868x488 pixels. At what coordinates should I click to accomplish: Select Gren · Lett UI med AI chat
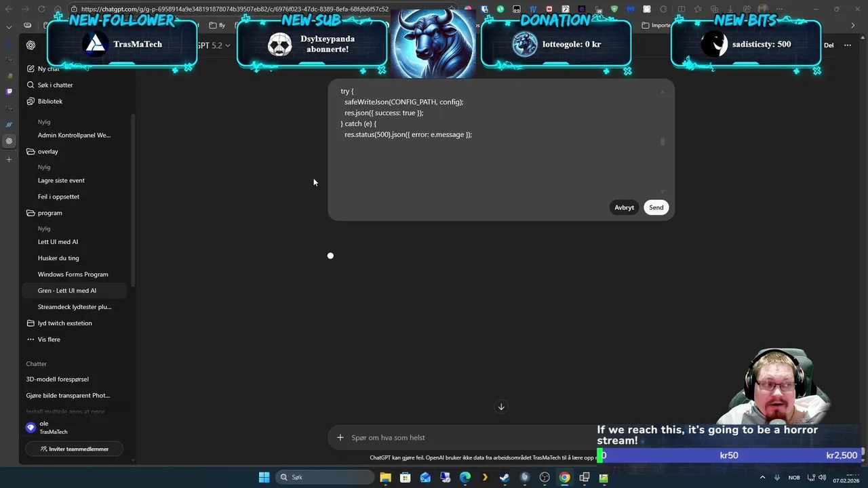pyautogui.click(x=75, y=291)
